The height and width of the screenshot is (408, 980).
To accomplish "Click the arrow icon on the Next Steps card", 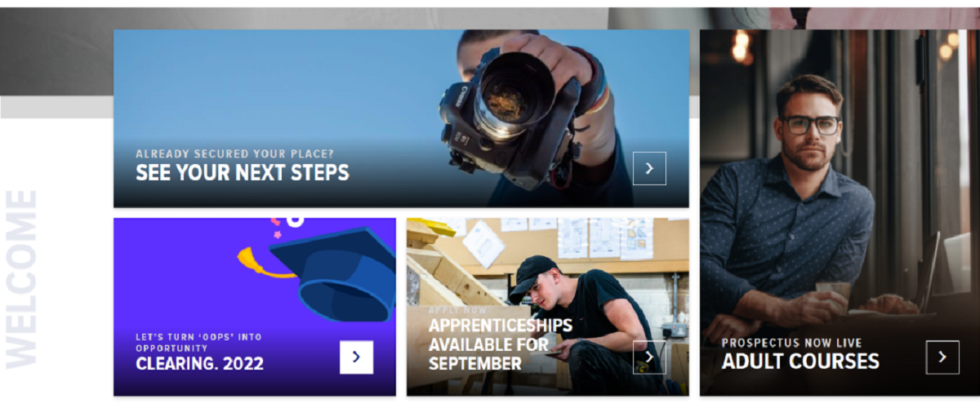I will [x=649, y=168].
